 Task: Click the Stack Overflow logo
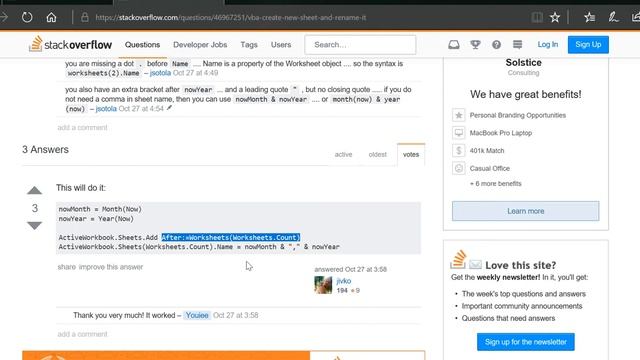tap(70, 44)
